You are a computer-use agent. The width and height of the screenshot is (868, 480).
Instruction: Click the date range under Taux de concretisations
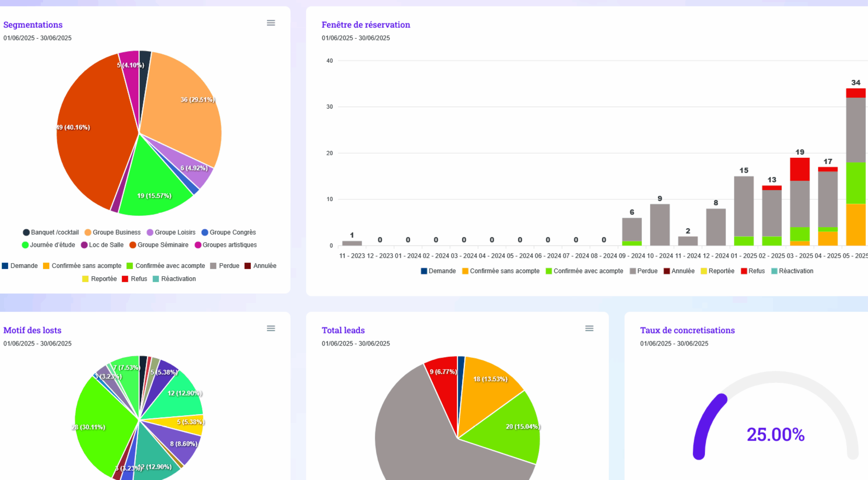674,344
